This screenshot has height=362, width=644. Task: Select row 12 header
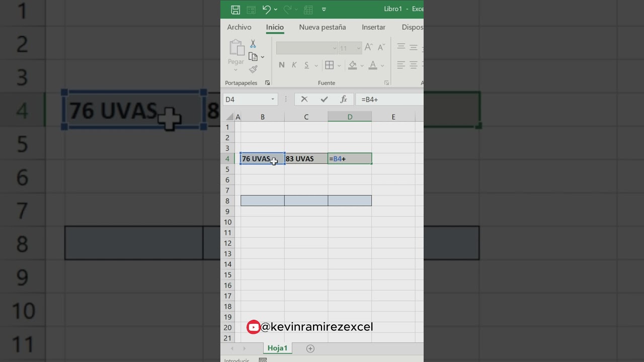pos(227,243)
